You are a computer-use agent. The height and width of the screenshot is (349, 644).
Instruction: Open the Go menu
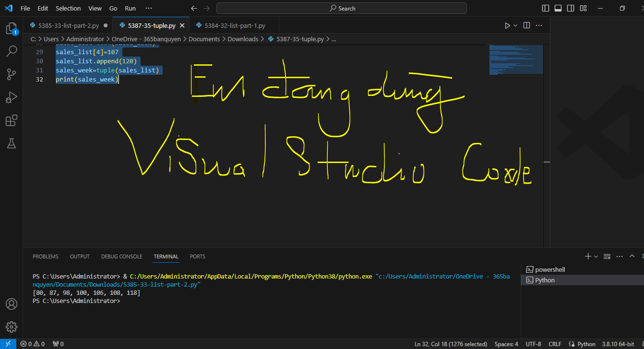pyautogui.click(x=113, y=8)
